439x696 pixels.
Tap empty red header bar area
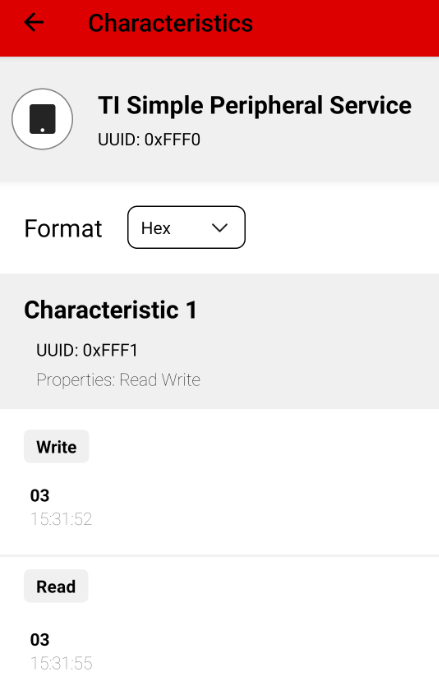[346, 27]
